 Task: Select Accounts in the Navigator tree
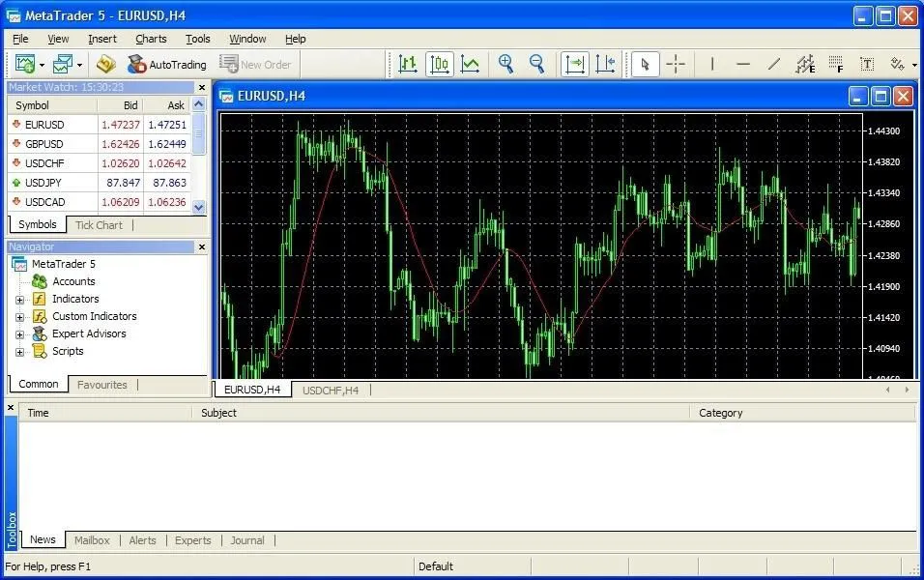pos(73,281)
